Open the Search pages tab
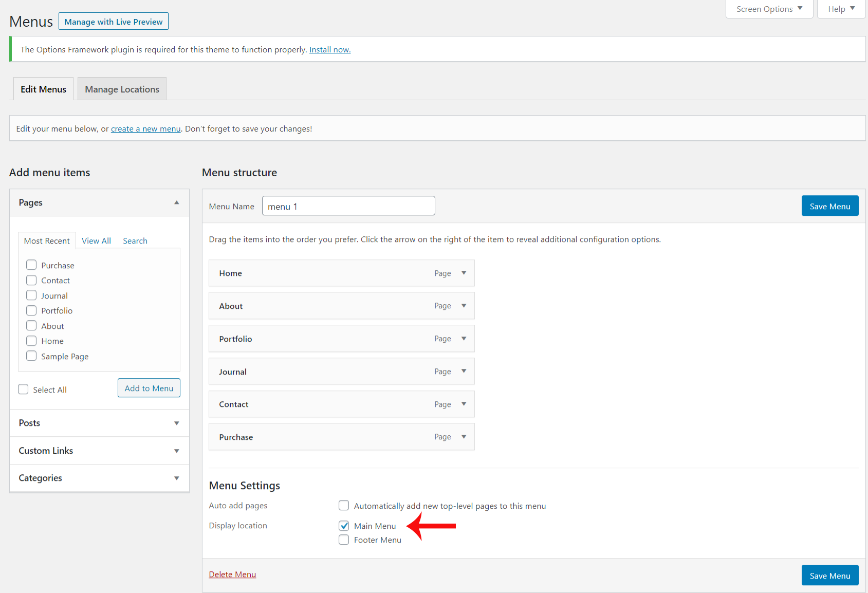Screen dimensions: 868x593 pyautogui.click(x=135, y=241)
